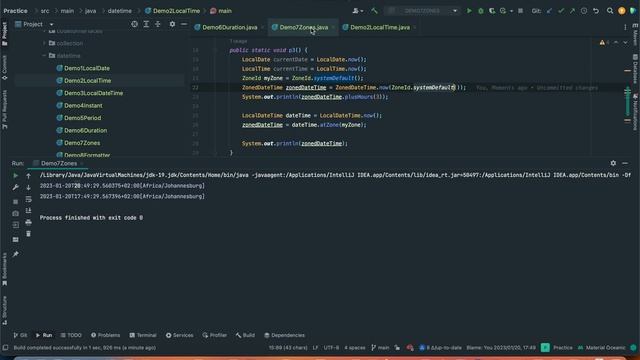
Task: Expand all icon in Project panel
Action: pyautogui.click(x=146, y=24)
